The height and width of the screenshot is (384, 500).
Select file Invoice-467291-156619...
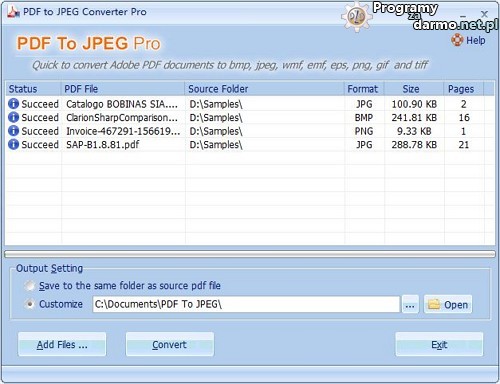coord(123,131)
